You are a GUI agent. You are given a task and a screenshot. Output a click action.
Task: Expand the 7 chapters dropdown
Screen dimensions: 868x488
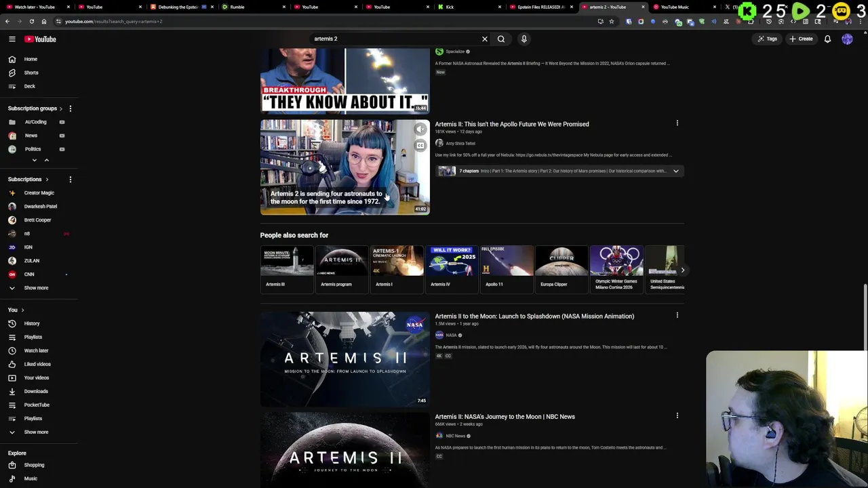(x=675, y=171)
